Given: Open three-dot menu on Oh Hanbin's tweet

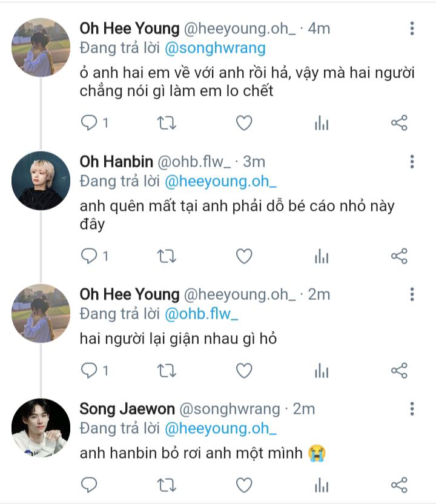Looking at the screenshot, I should tap(412, 161).
